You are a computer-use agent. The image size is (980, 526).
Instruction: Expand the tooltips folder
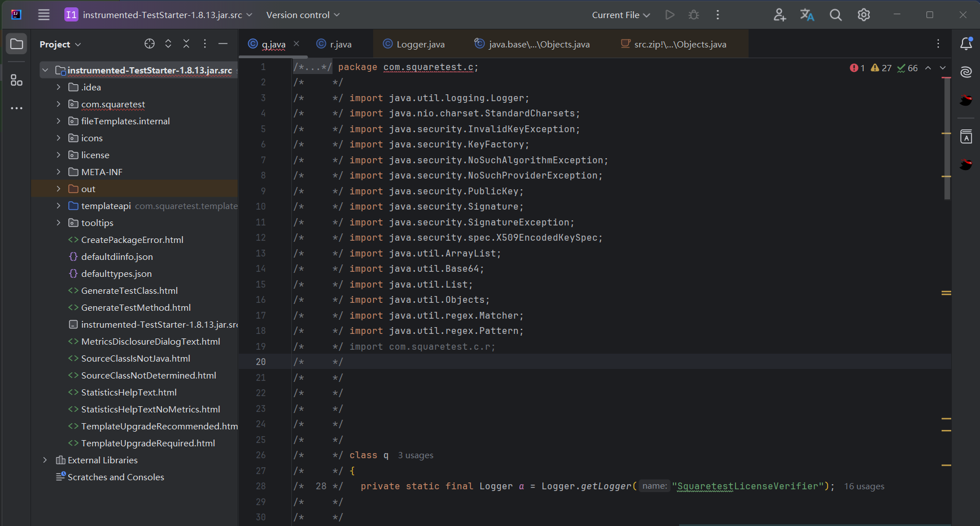click(x=58, y=223)
